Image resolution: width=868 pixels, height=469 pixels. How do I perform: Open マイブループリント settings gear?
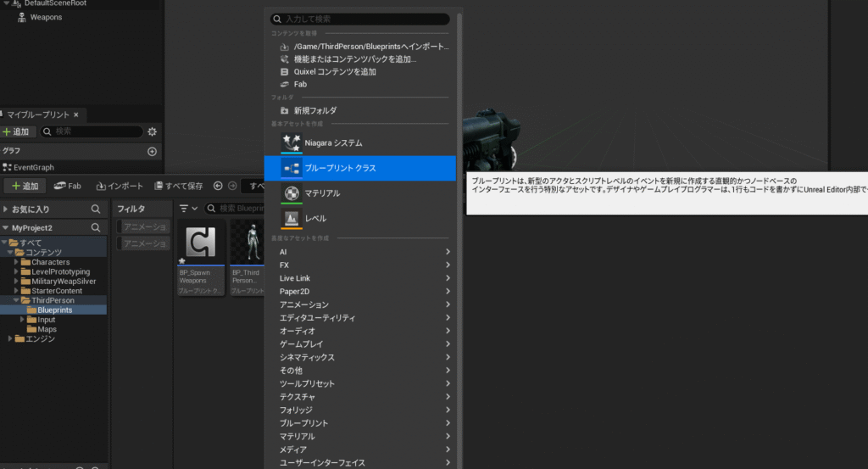click(153, 131)
